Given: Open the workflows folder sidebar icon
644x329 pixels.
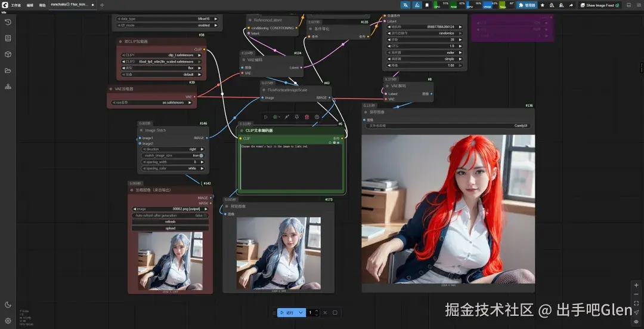Looking at the screenshot, I should (x=8, y=70).
